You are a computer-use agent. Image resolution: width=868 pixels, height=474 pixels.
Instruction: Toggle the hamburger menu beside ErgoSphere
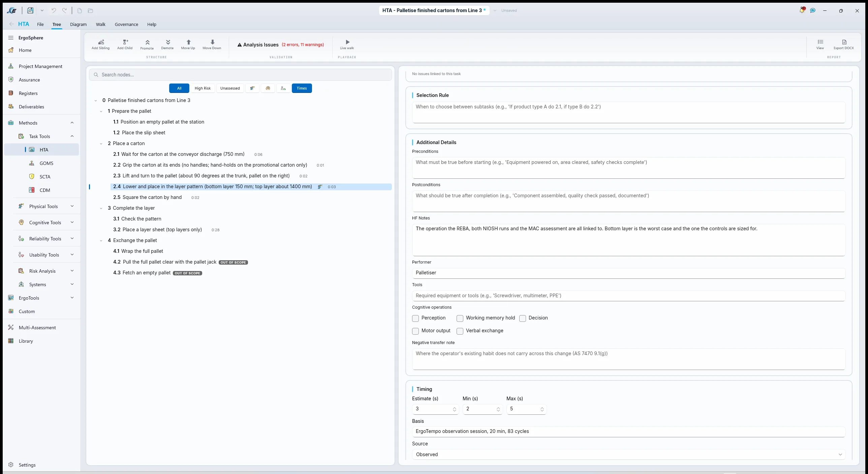coord(11,38)
